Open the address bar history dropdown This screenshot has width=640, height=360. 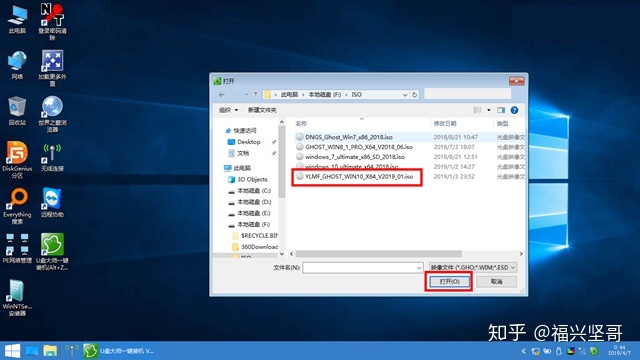click(405, 95)
